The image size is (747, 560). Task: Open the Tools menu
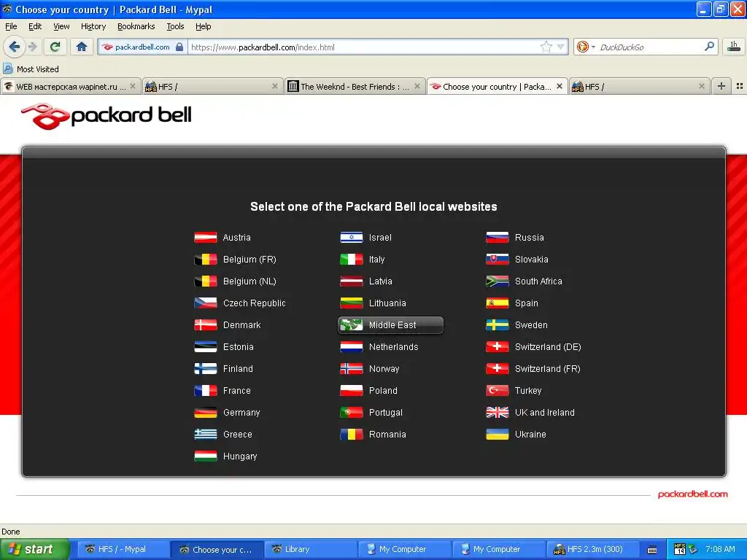(175, 26)
